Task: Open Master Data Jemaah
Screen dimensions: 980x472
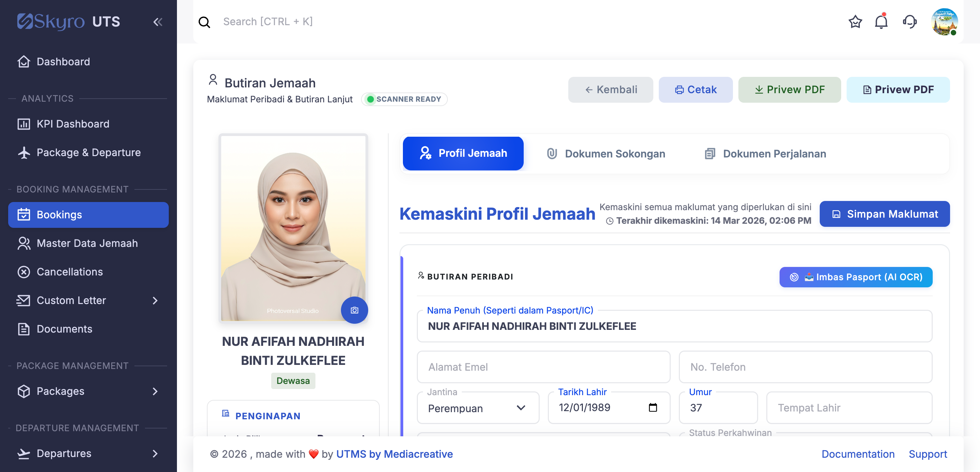Action: (88, 243)
